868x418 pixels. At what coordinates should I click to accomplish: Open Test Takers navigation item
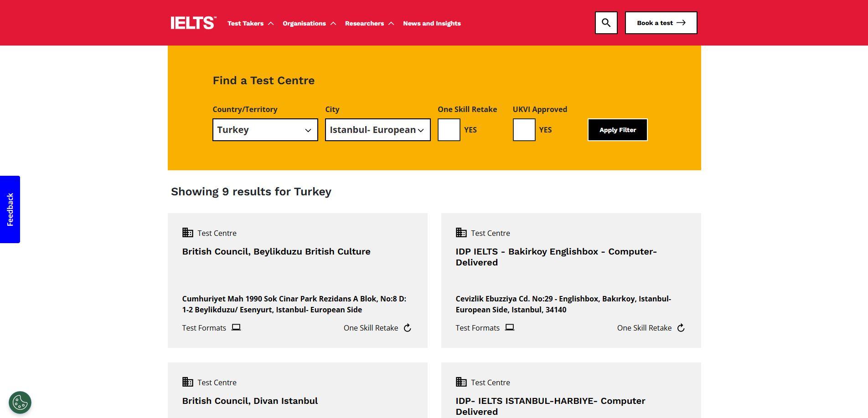click(245, 23)
